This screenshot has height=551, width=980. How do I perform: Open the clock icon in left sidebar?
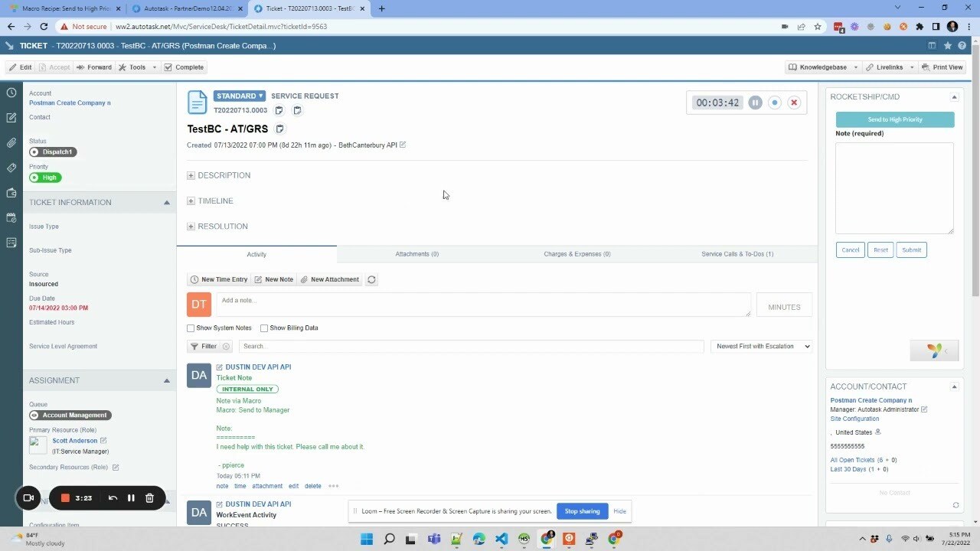point(11,93)
